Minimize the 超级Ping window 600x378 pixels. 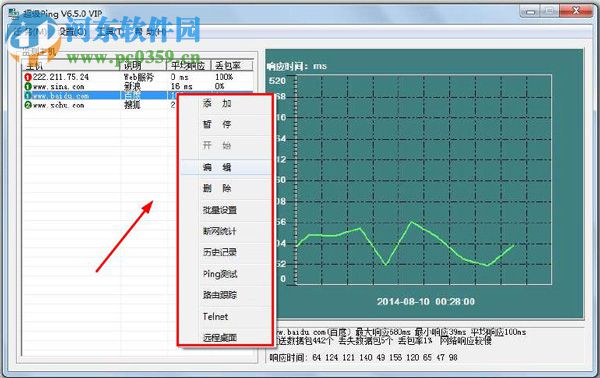(530, 11)
